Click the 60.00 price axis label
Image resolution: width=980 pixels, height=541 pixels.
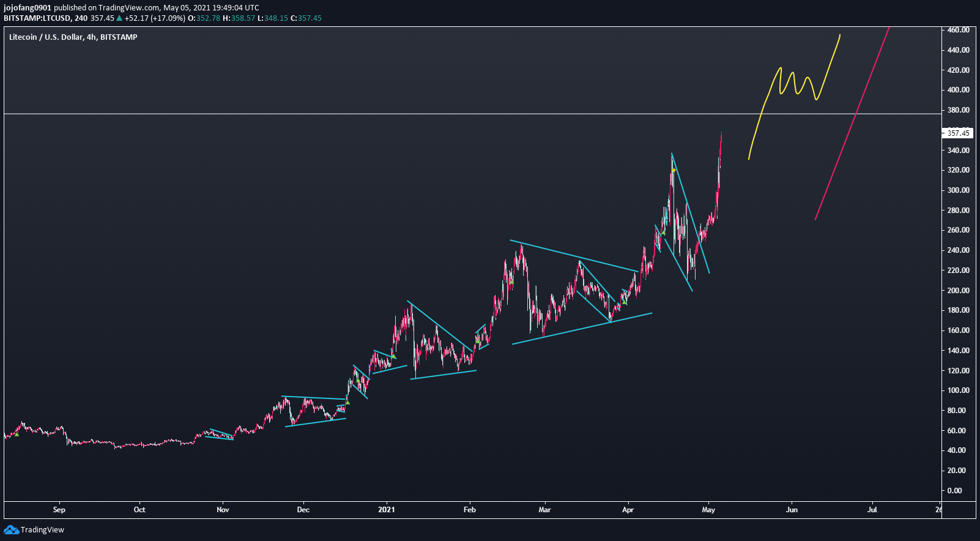tap(957, 431)
